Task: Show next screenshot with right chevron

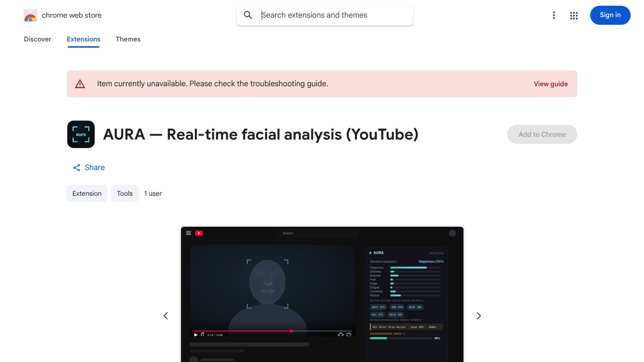Action: [479, 316]
